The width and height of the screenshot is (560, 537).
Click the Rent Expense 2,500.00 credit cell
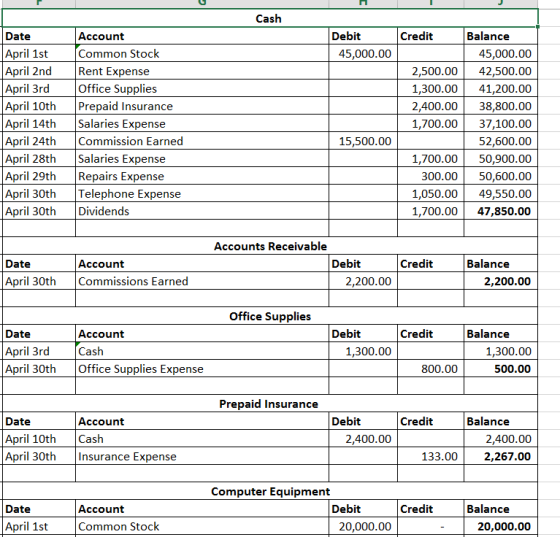point(430,71)
